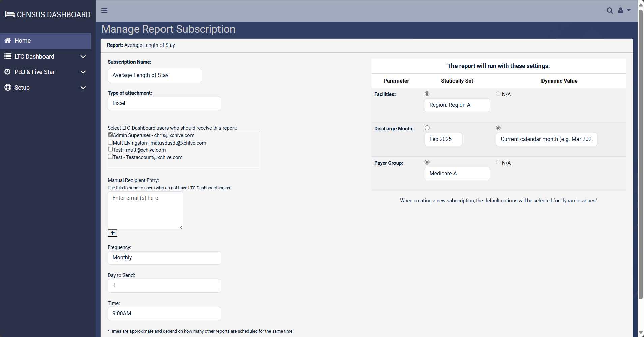This screenshot has height=337, width=644.
Task: Click the hamburger menu icon
Action: coord(105,10)
